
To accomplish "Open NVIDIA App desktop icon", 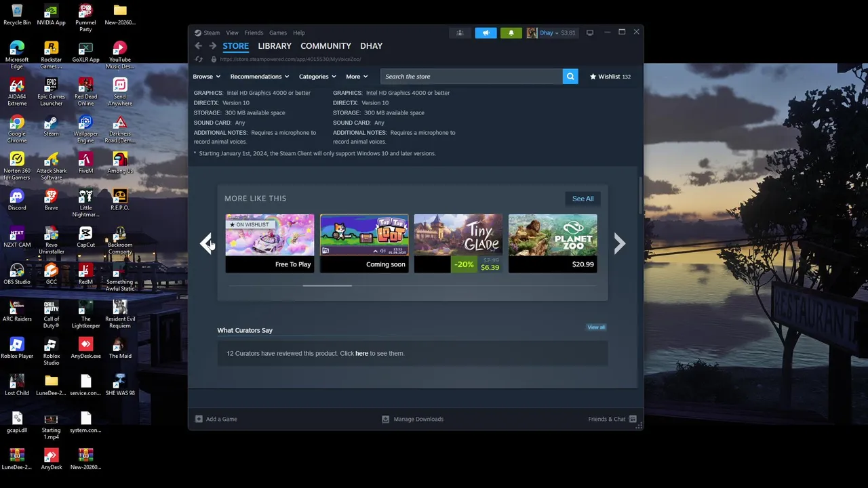I will coord(52,15).
